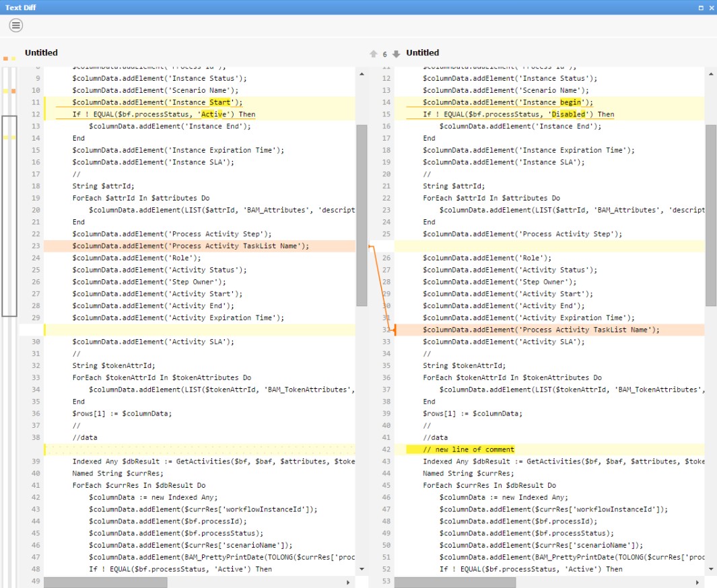Jump to the previous difference using the up arrow
This screenshot has width=717, height=588.
374,54
